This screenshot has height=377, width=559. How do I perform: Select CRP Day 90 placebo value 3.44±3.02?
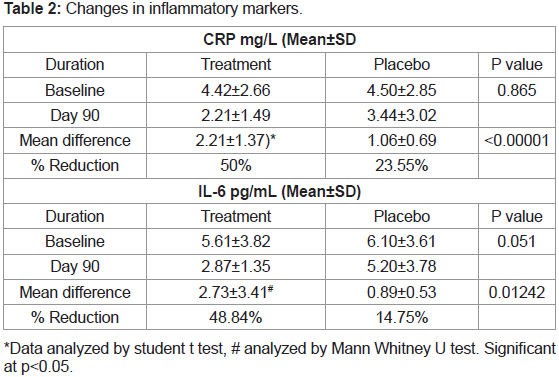point(401,116)
